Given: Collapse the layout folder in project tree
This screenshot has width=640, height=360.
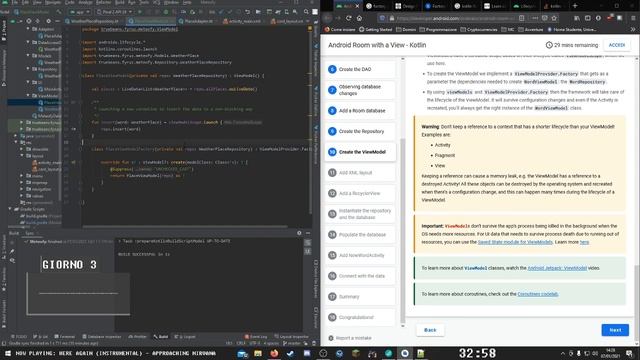Looking at the screenshot, I should [x=22, y=156].
